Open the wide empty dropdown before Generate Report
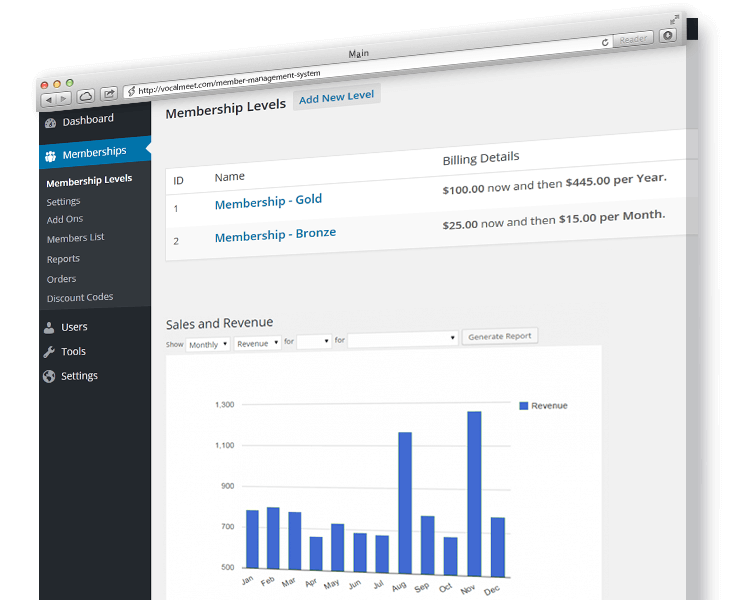 [403, 339]
